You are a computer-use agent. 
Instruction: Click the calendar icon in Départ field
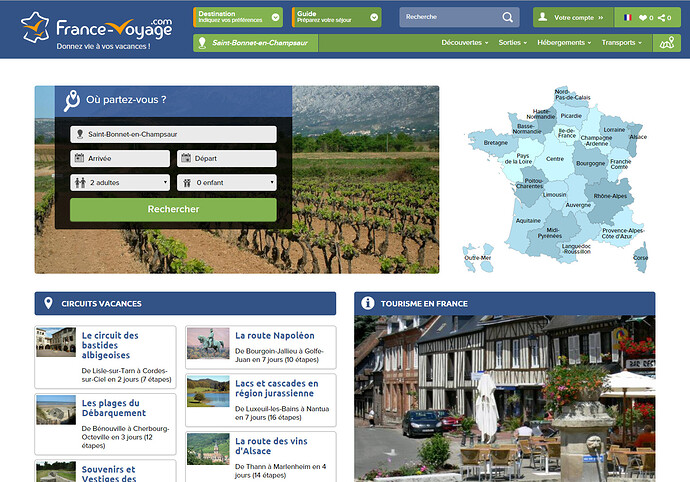(186, 158)
